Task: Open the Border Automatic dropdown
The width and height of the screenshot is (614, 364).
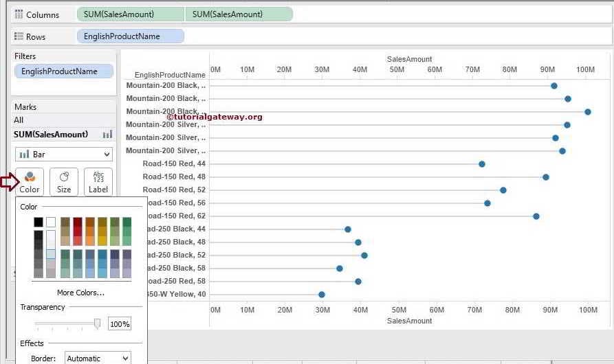Action: click(98, 358)
